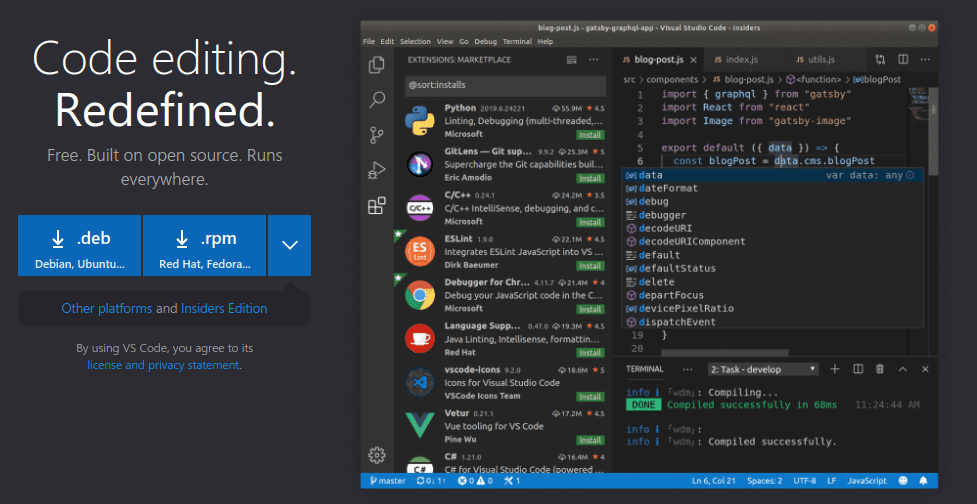This screenshot has width=977, height=504.
Task: Click 'Spaces: 2' in status bar
Action: (x=765, y=481)
